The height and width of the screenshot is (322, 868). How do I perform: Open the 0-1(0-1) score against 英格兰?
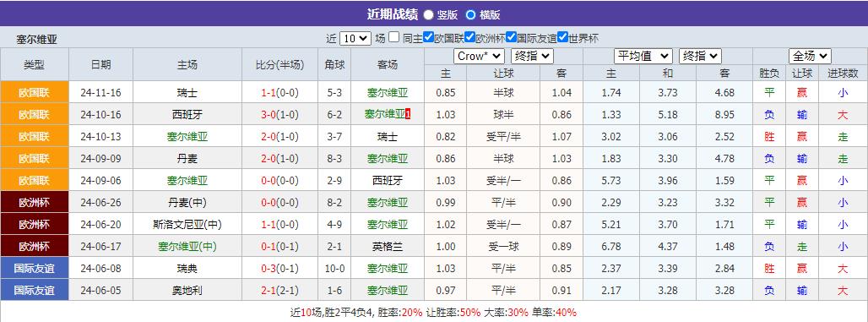click(279, 247)
